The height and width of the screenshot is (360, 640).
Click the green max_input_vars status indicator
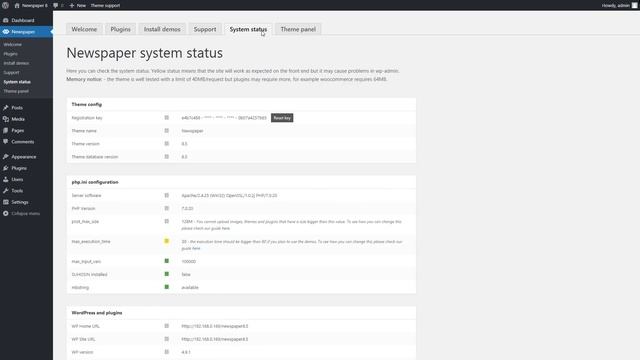pyautogui.click(x=167, y=261)
